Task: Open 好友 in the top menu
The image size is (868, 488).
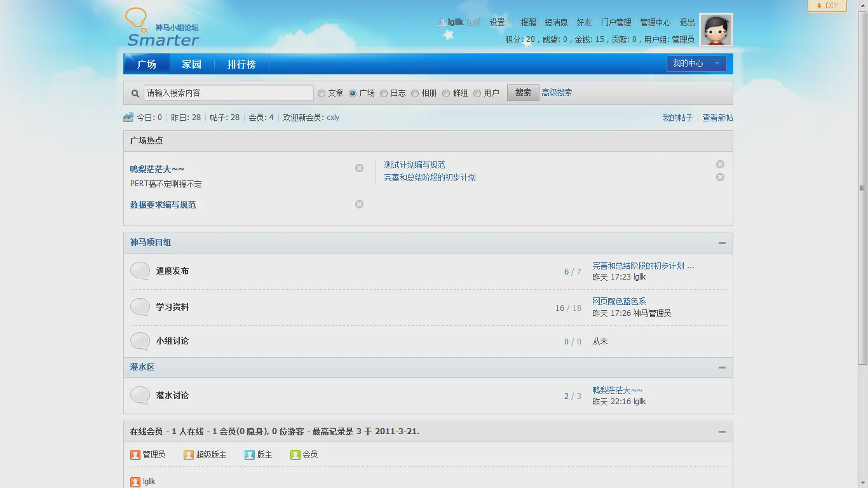Action: pos(584,22)
